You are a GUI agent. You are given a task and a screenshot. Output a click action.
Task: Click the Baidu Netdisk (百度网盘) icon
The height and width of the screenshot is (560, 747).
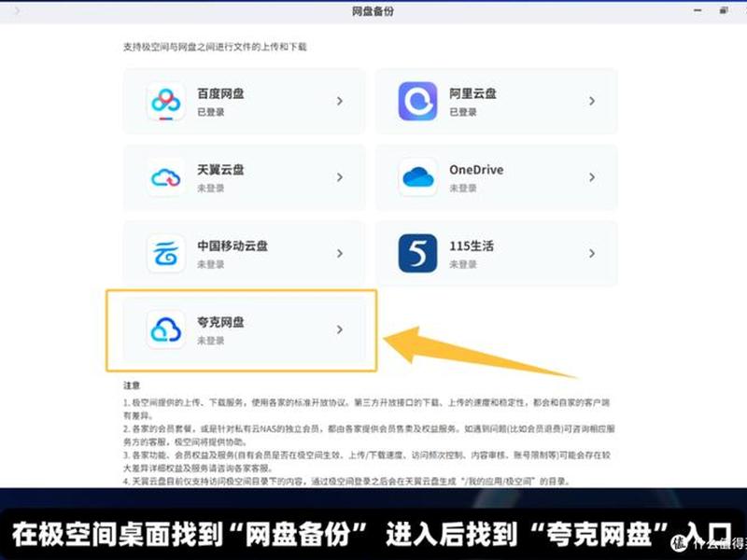coord(166,101)
